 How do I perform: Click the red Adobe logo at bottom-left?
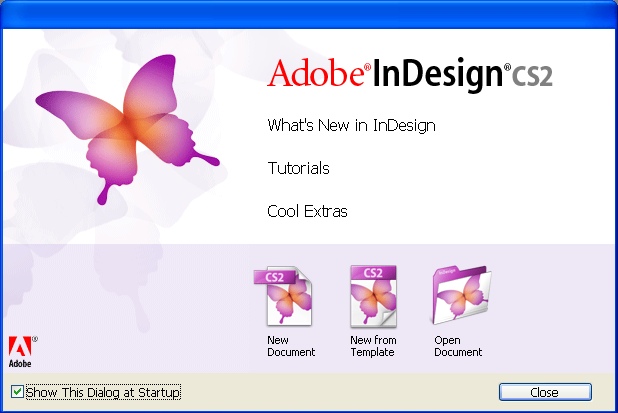click(x=21, y=352)
